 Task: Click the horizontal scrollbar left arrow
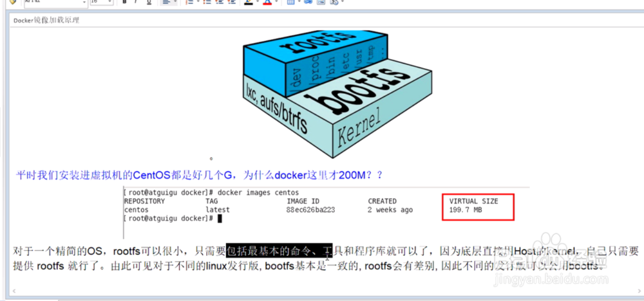(x=13, y=291)
